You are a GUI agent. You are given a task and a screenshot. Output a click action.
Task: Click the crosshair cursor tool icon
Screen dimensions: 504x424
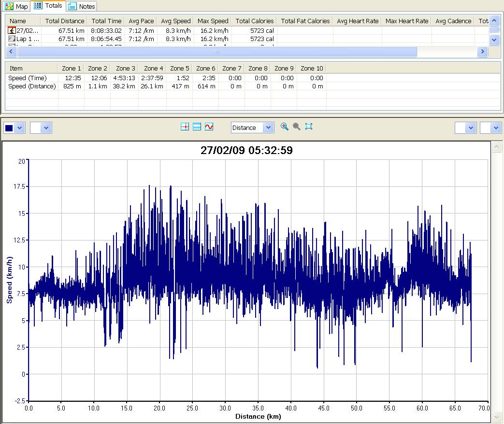[x=185, y=127]
